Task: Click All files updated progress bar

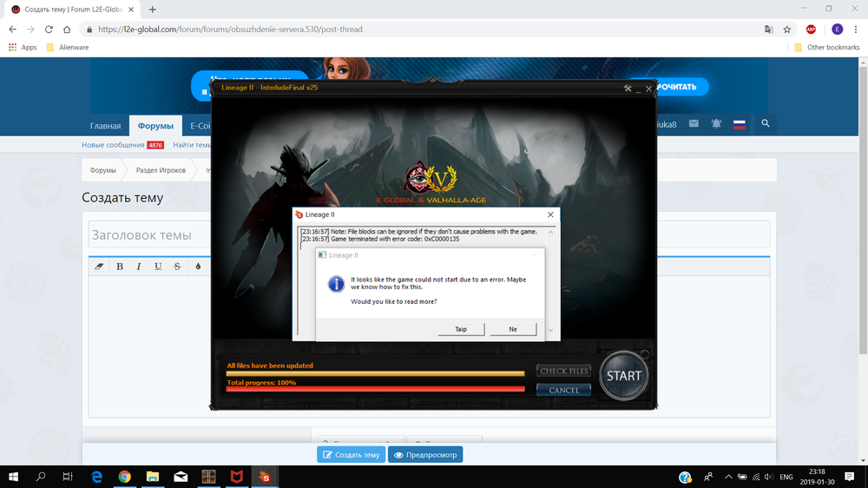Action: pos(375,374)
